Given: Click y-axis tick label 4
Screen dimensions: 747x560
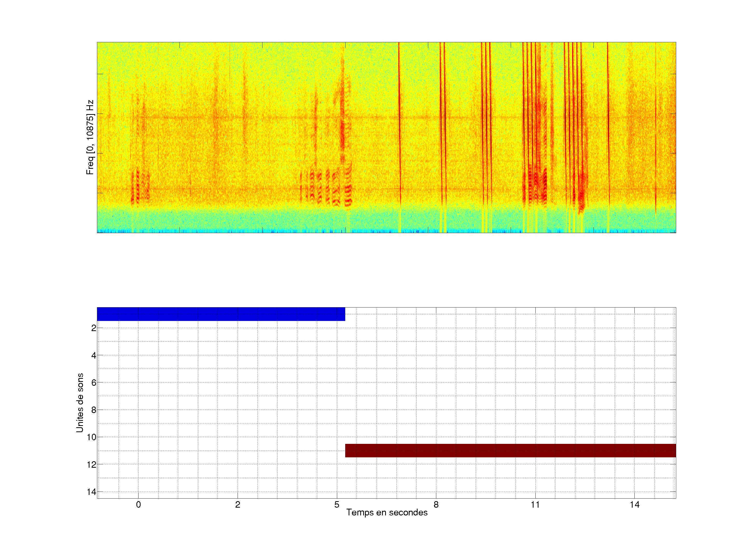Looking at the screenshot, I should [x=94, y=355].
